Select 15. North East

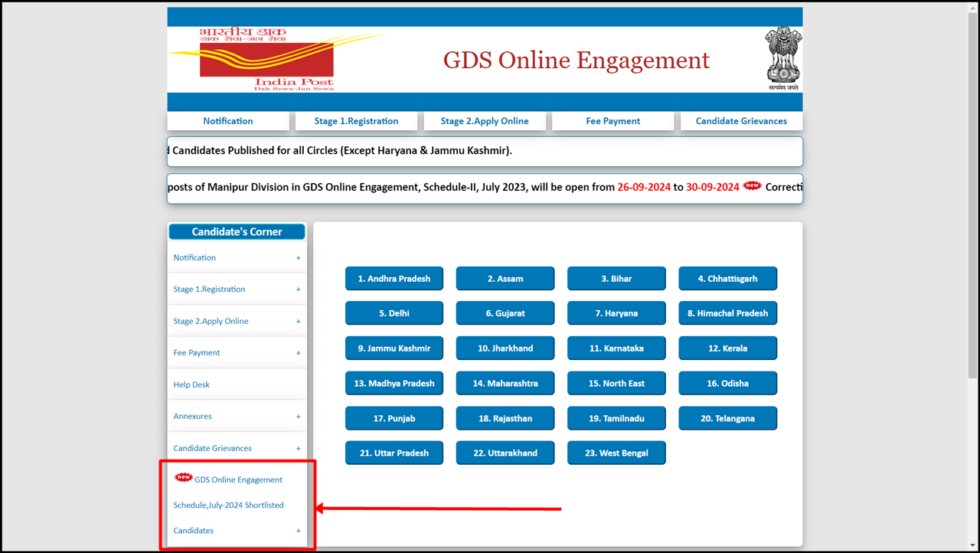pos(616,383)
